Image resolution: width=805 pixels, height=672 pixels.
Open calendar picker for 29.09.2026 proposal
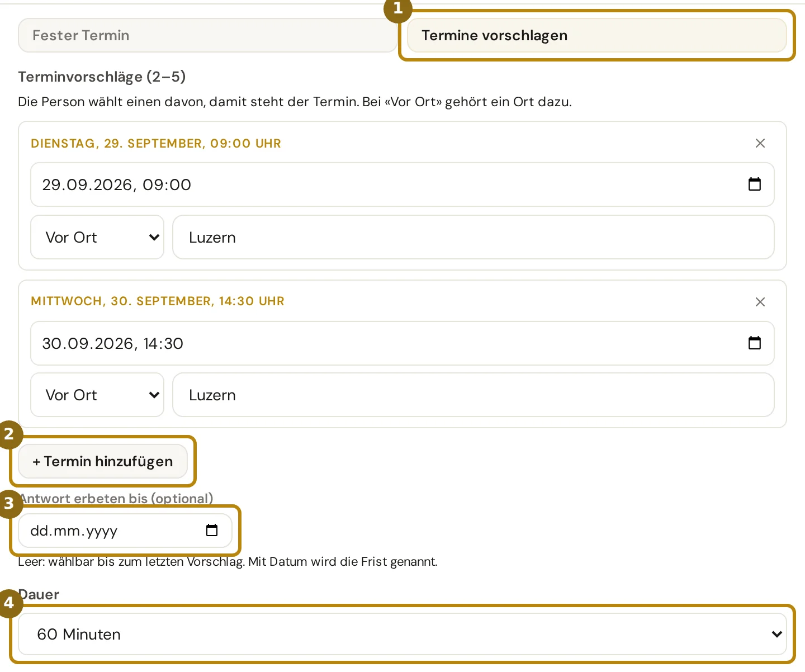755,184
